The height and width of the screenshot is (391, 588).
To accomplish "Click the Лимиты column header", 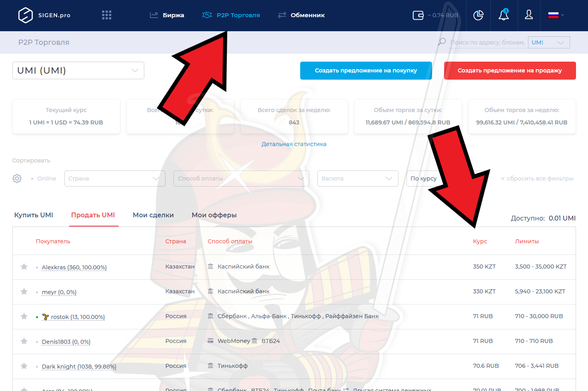I will 527,241.
